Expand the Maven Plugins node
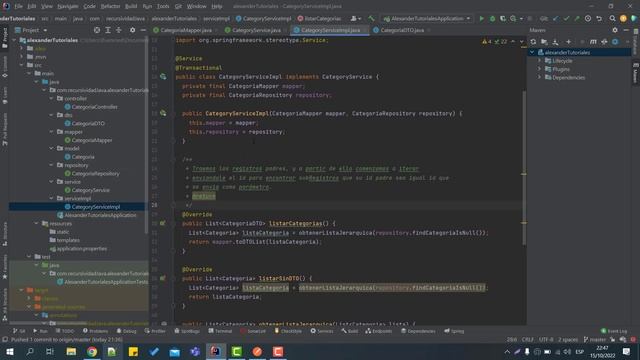Viewport: 640px width, 360px height. (540, 69)
